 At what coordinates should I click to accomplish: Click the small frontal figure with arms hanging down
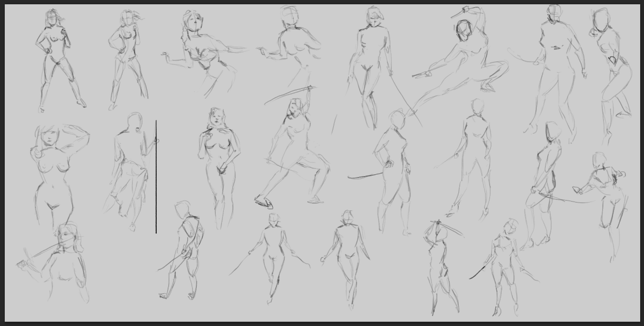tap(346, 259)
